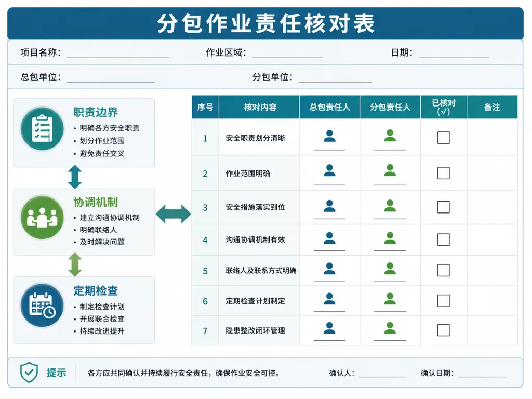Tick the checkbox for 安全措施落实到位
The height and width of the screenshot is (399, 532).
coord(444,207)
